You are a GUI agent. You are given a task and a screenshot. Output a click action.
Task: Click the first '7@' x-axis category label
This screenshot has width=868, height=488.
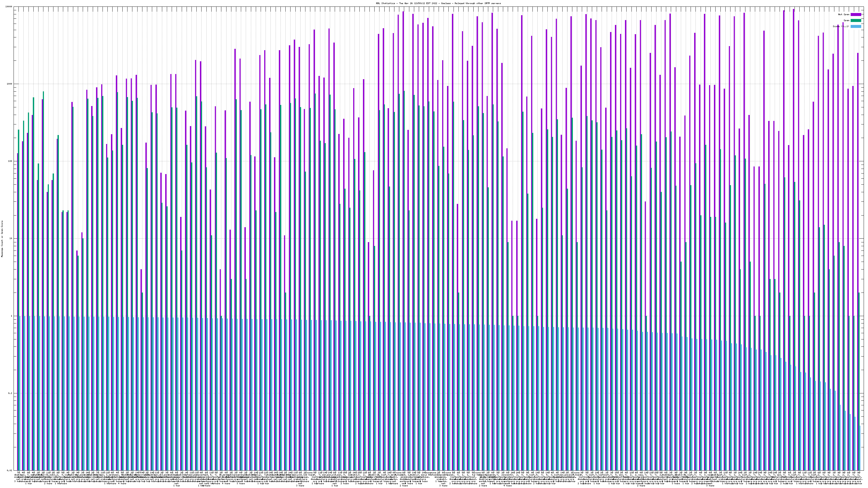coord(18,473)
